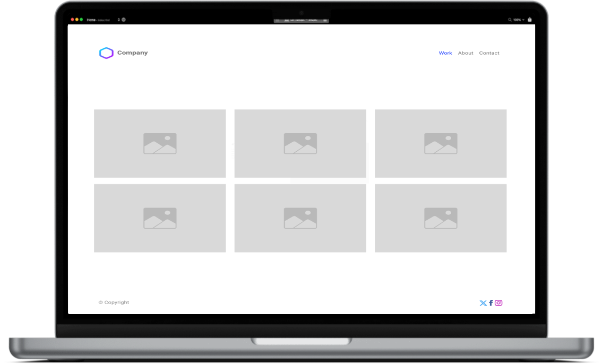Screen dimensions: 602x364
Task: Navigate to the Contact page link
Action: point(489,53)
